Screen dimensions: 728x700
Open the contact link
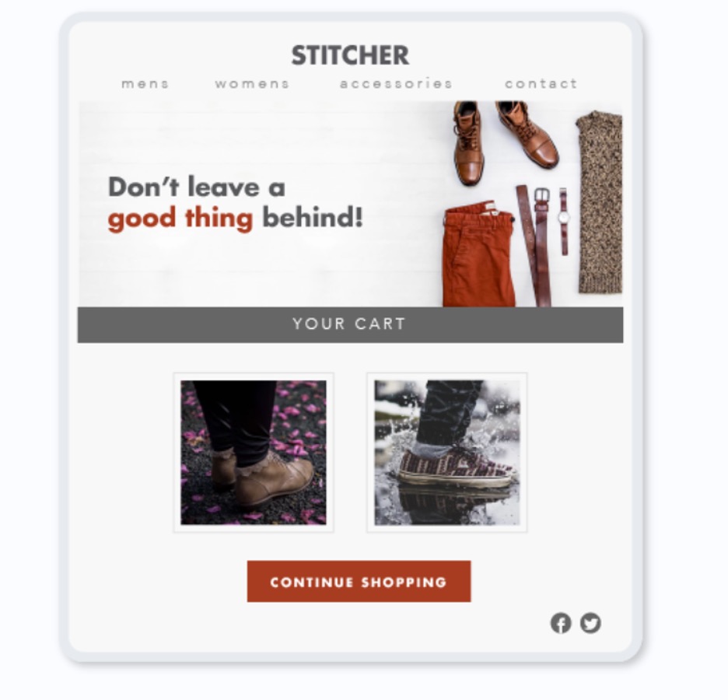541,84
